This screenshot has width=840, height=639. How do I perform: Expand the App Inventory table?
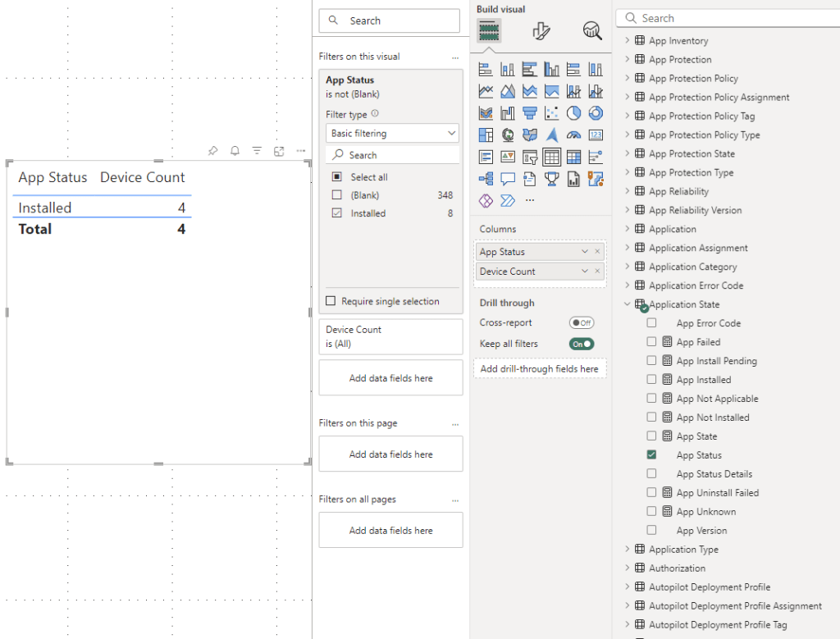[x=627, y=40]
